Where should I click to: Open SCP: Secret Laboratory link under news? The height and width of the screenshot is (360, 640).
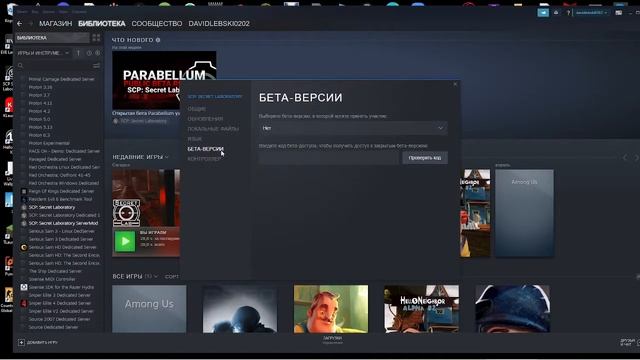[143, 121]
